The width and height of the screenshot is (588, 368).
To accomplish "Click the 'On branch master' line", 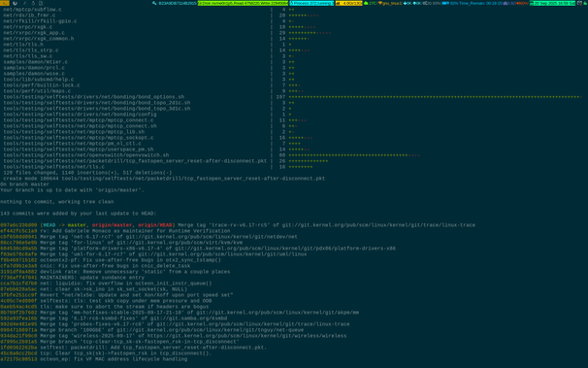I will [x=25, y=184].
